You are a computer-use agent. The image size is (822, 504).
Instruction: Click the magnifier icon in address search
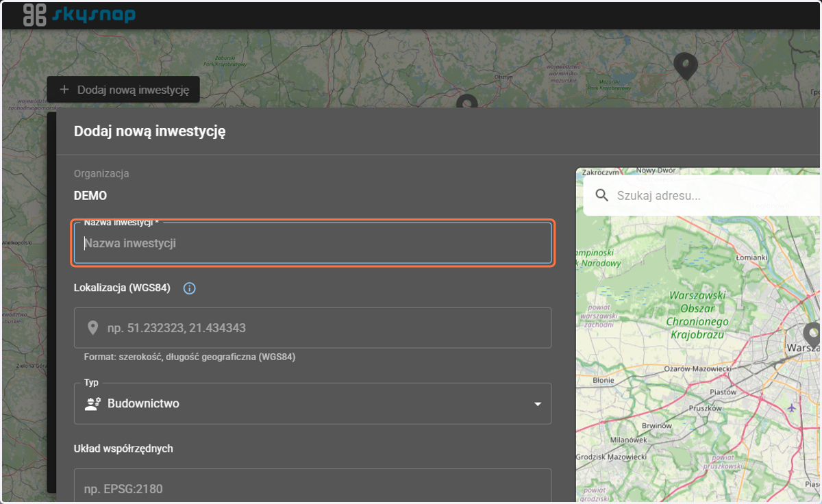pos(602,196)
